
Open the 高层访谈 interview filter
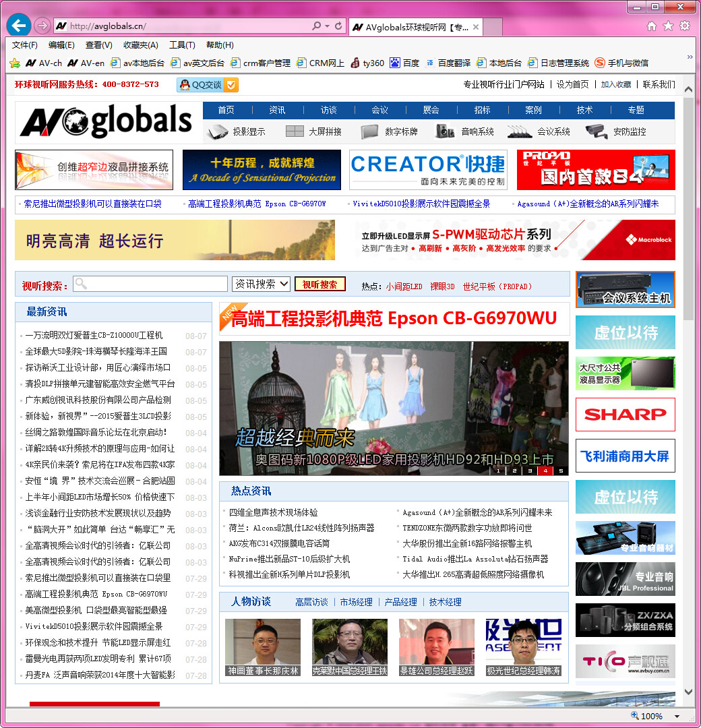point(311,602)
